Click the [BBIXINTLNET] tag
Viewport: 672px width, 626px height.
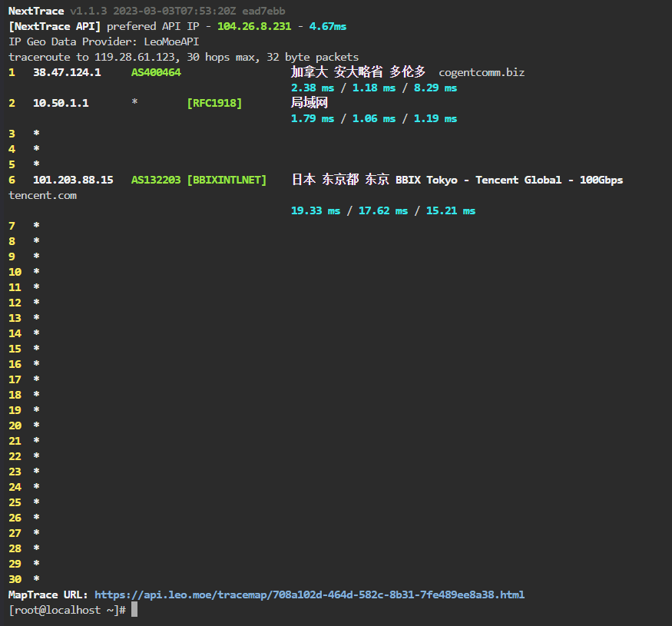(x=227, y=180)
